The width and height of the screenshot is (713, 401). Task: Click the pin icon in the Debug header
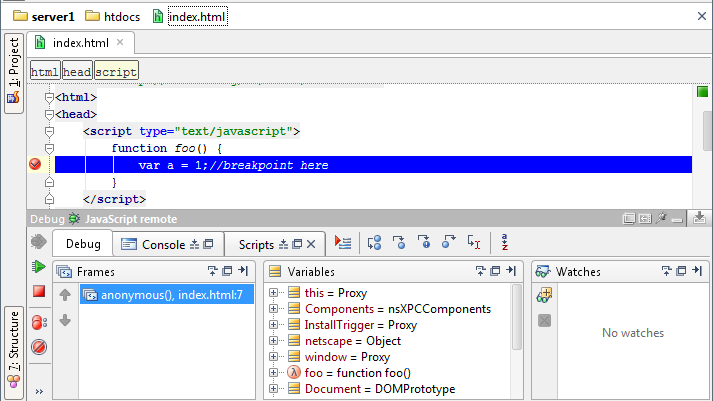pyautogui.click(x=661, y=219)
